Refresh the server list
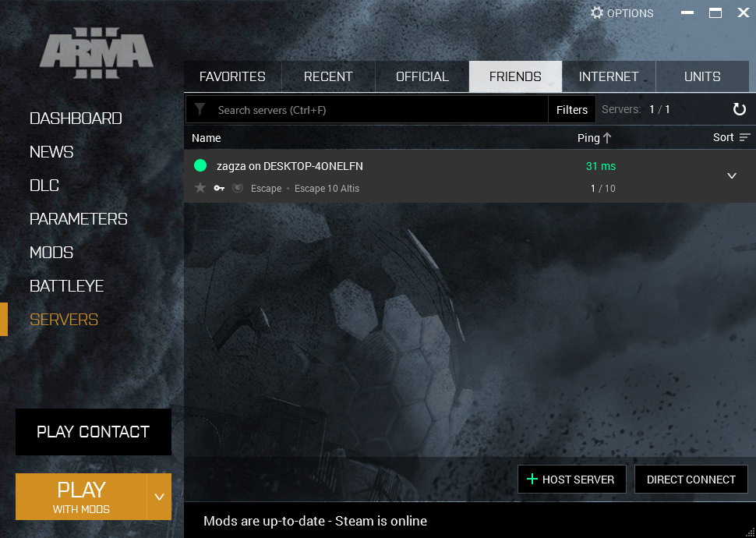The width and height of the screenshot is (756, 538). [739, 110]
